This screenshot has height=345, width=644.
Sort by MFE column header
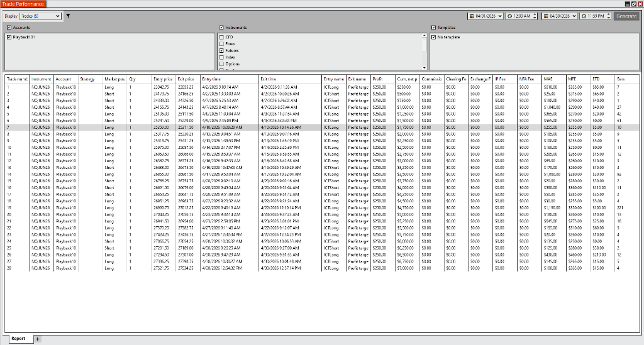click(x=579, y=79)
